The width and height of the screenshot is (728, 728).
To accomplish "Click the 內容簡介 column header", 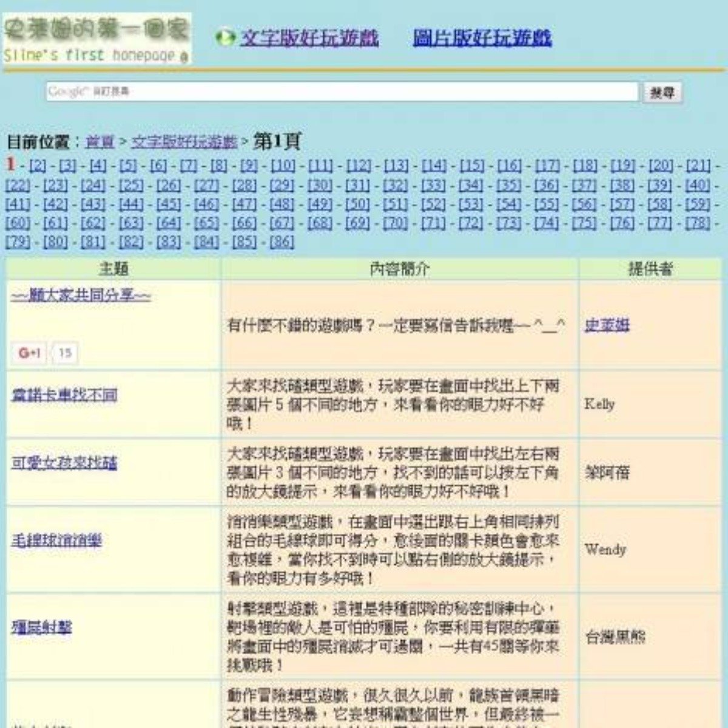I will point(400,269).
